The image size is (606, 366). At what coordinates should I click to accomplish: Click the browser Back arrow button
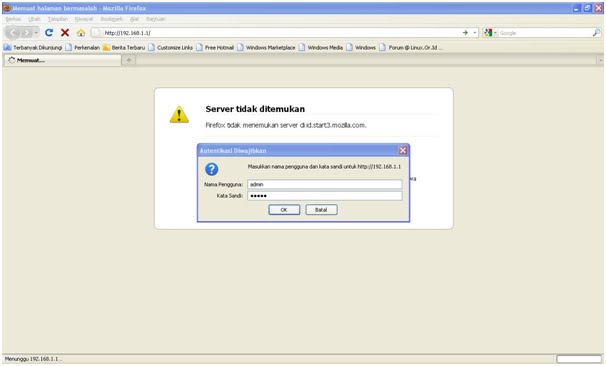click(x=12, y=33)
